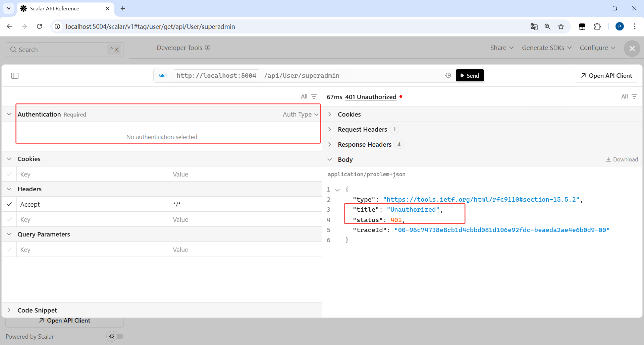Image resolution: width=644 pixels, height=345 pixels.
Task: Click the query parameter Key field
Action: [93, 250]
